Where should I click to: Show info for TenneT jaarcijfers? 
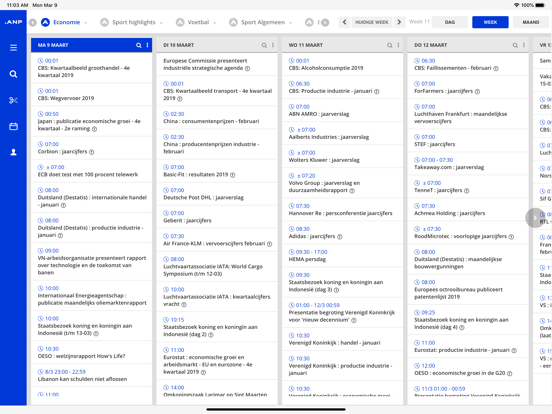[x=467, y=191]
